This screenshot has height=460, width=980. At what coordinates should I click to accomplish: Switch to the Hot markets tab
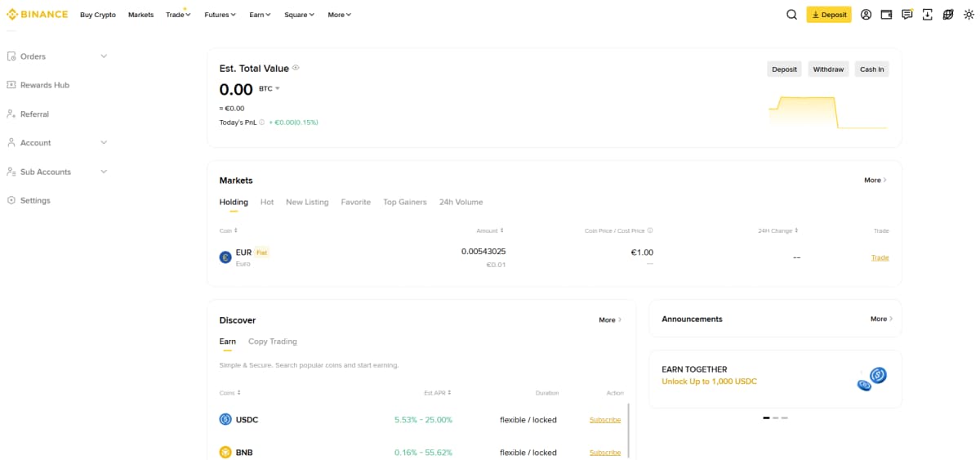coord(267,202)
